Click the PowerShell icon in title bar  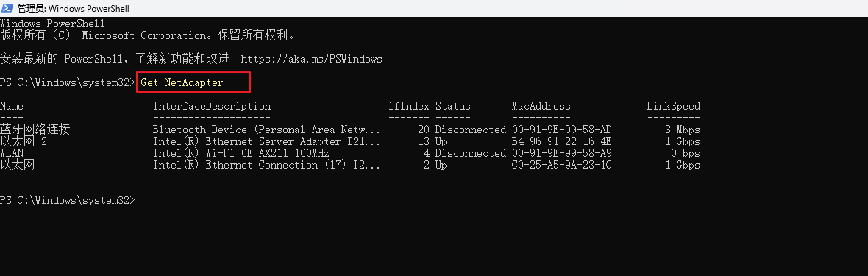coord(8,8)
